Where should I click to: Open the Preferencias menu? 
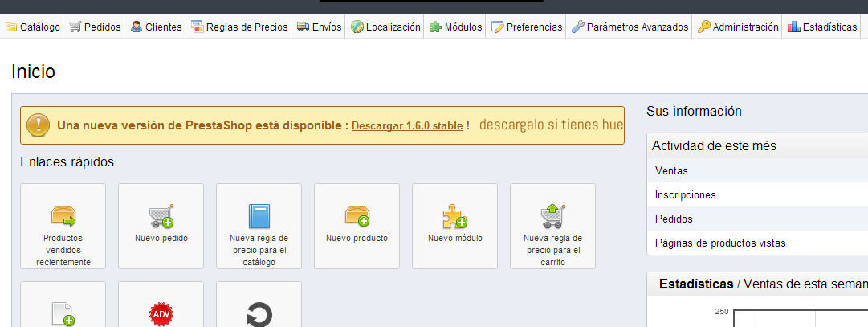526,27
